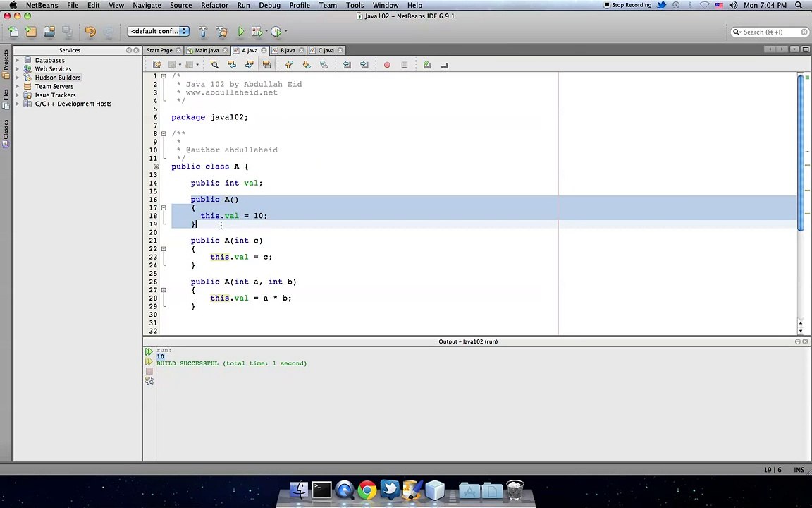The height and width of the screenshot is (508, 812).
Task: Click the Toggle Bookmark icon
Action: pos(324,65)
